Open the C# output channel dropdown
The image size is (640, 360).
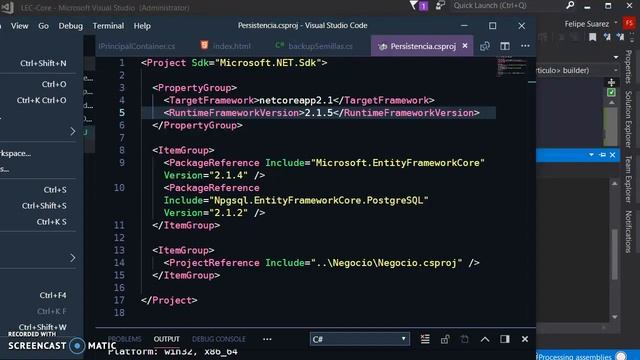359,339
